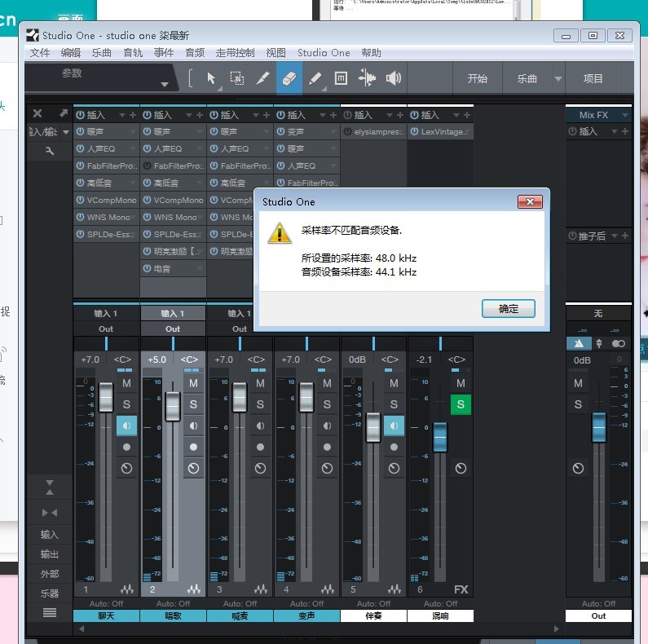This screenshot has width=648, height=644.
Task: Click channel 1 volume fader
Action: click(106, 398)
